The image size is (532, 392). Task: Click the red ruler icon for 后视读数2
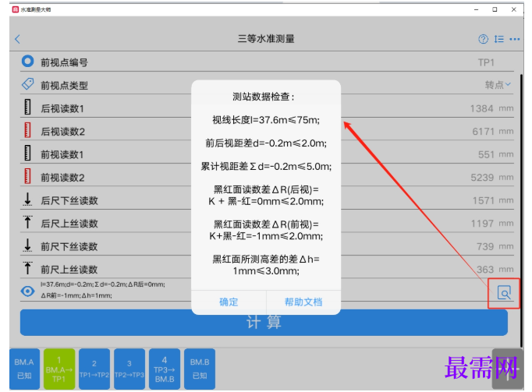pos(28,130)
